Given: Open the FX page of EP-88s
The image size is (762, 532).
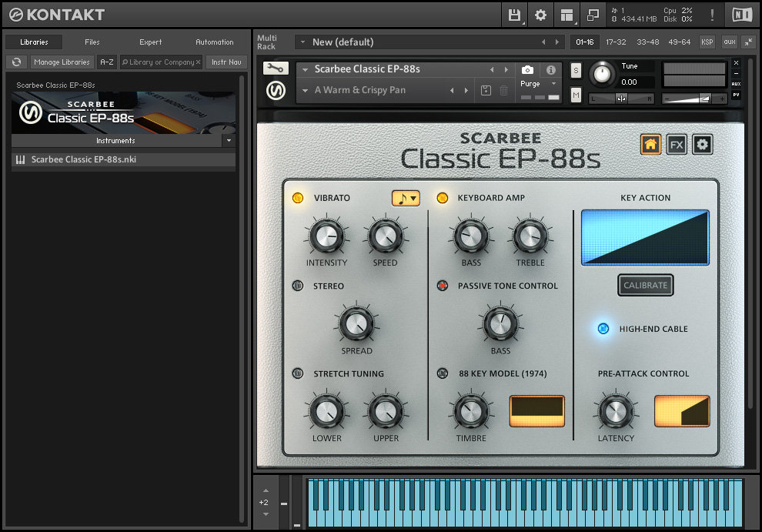Looking at the screenshot, I should pos(677,145).
